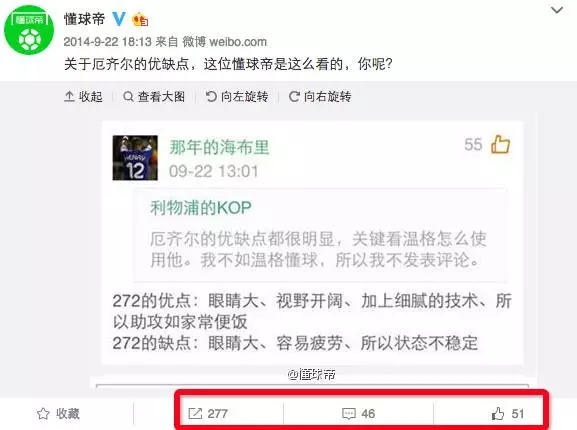Image resolution: width=577 pixels, height=430 pixels.
Task: Click the blue V verified badge
Action: pyautogui.click(x=118, y=18)
